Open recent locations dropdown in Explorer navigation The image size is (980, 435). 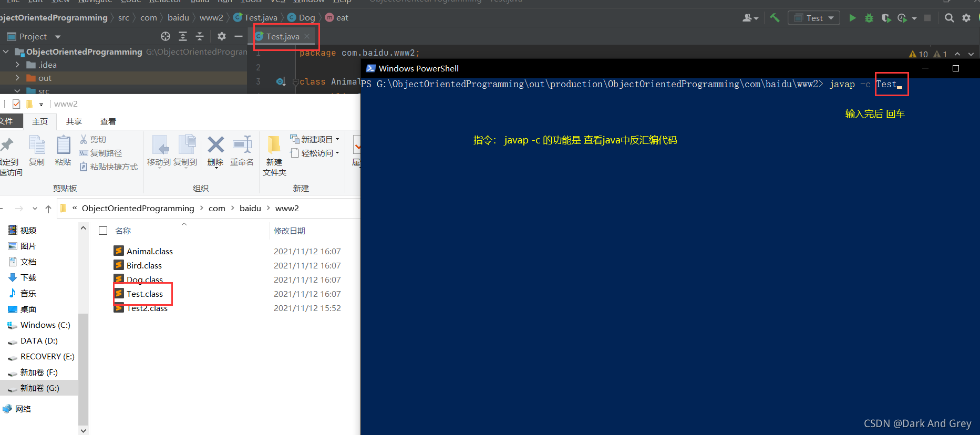pyautogui.click(x=35, y=209)
